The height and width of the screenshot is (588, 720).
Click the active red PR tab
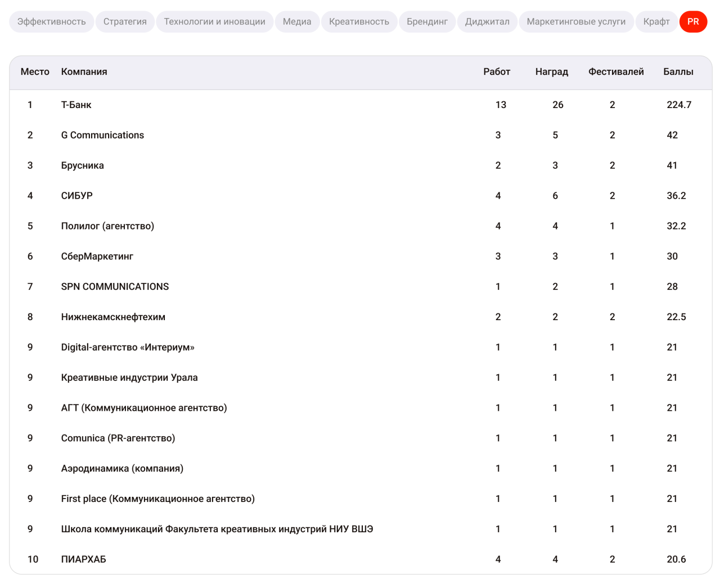click(693, 22)
